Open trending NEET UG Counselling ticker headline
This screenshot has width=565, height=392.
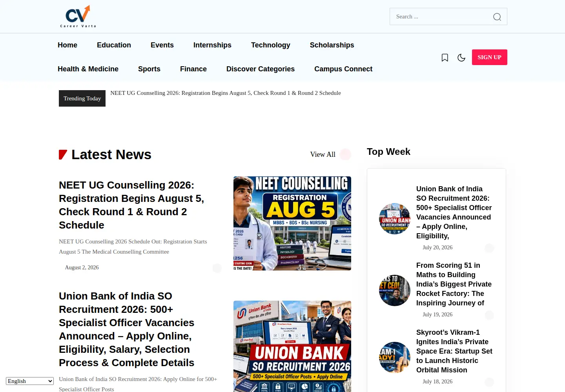pos(226,93)
